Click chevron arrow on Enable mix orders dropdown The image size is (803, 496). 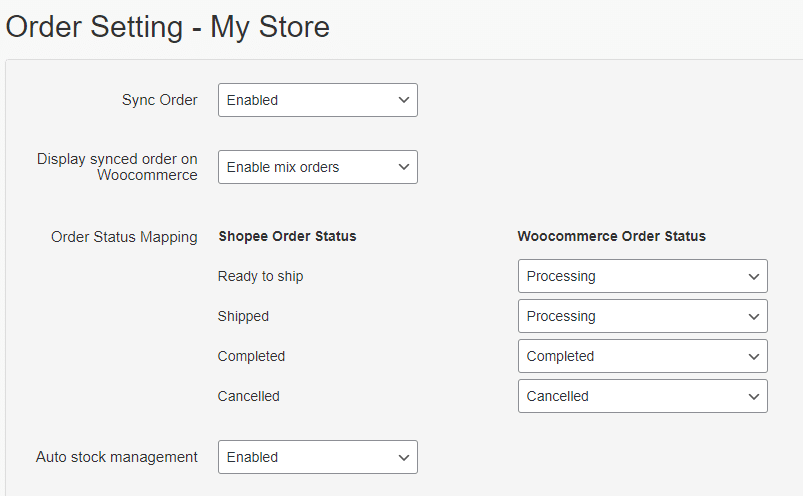(x=404, y=167)
